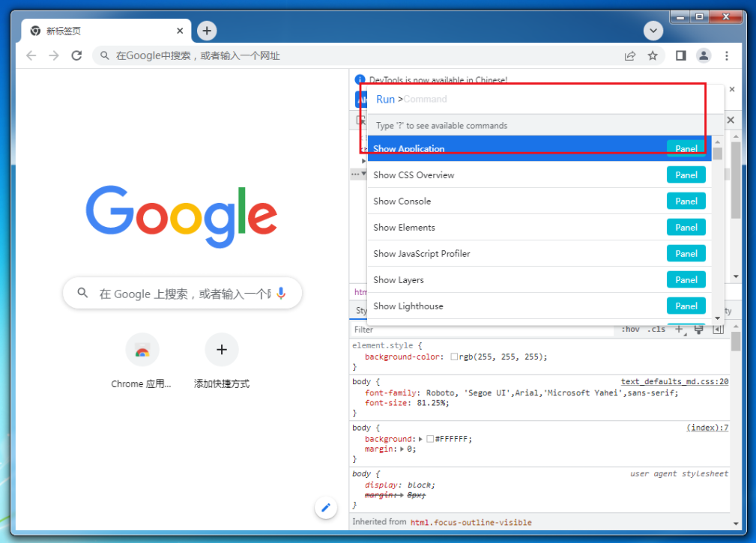The width and height of the screenshot is (756, 543).
Task: Click the Google logo
Action: point(182,216)
